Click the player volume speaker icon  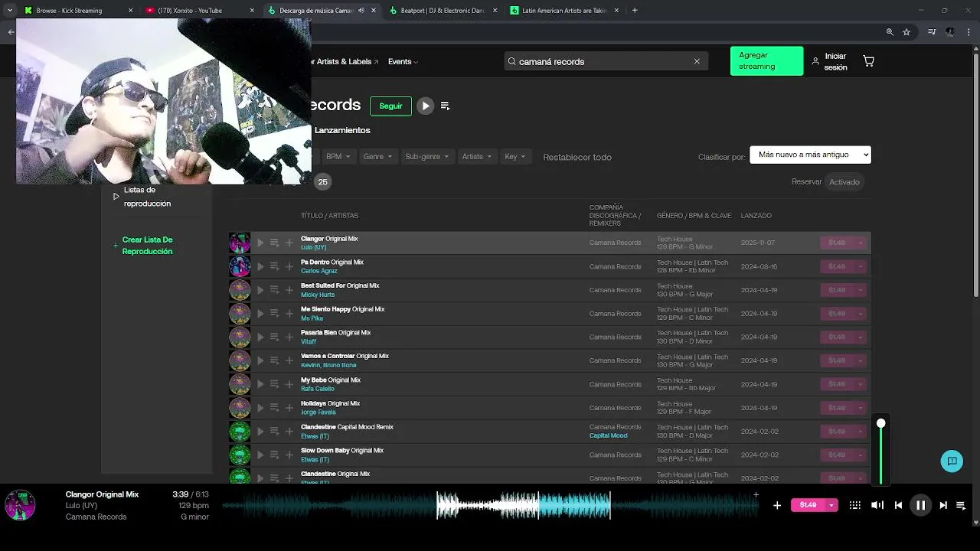click(x=877, y=505)
